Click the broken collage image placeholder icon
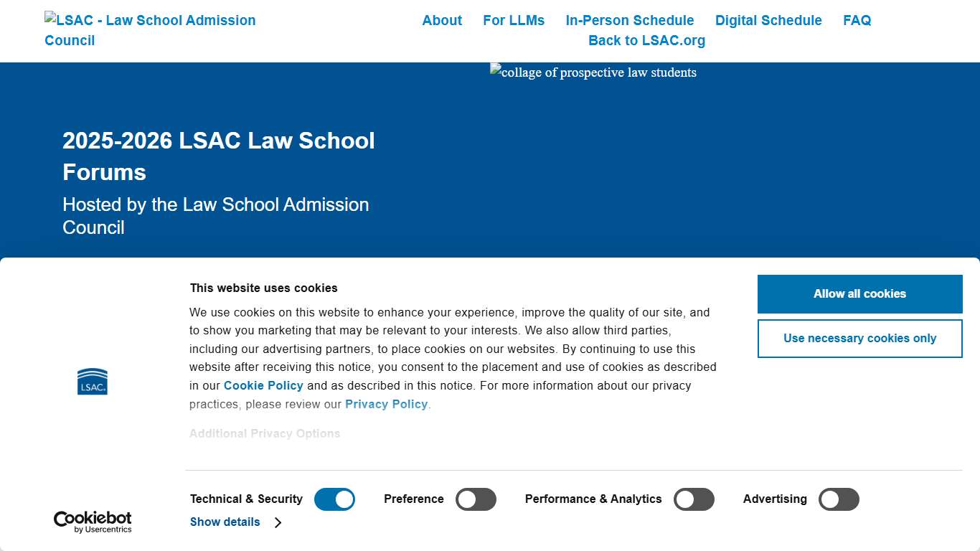Viewport: 980px width, 551px height. (495, 72)
